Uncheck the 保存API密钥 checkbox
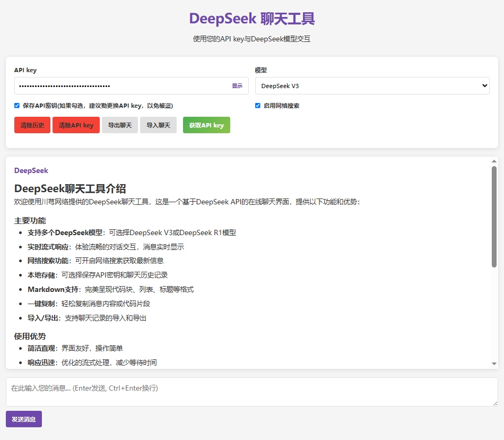 [17, 106]
